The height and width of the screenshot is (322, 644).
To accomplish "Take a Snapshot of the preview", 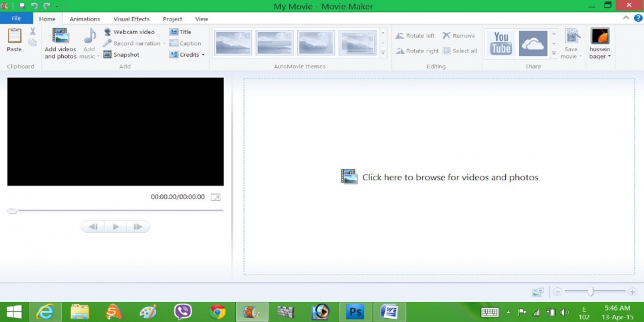I will coord(121,55).
